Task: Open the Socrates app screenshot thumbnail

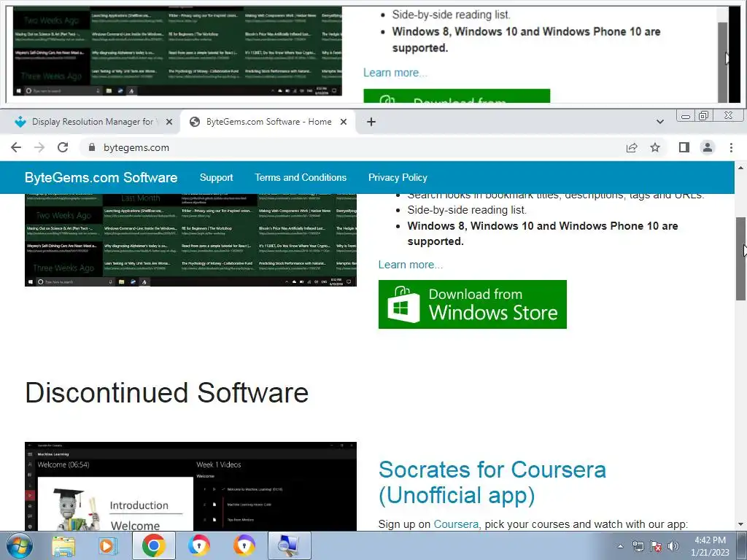Action: click(190, 486)
